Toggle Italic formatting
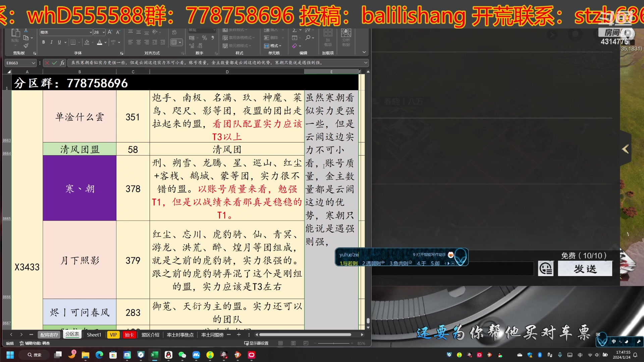644x362 pixels. [51, 42]
